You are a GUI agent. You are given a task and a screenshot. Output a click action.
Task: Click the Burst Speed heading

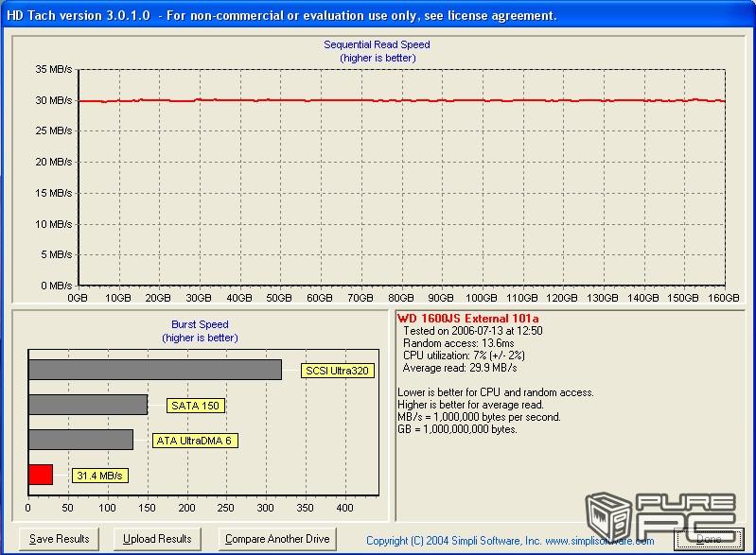[x=200, y=324]
